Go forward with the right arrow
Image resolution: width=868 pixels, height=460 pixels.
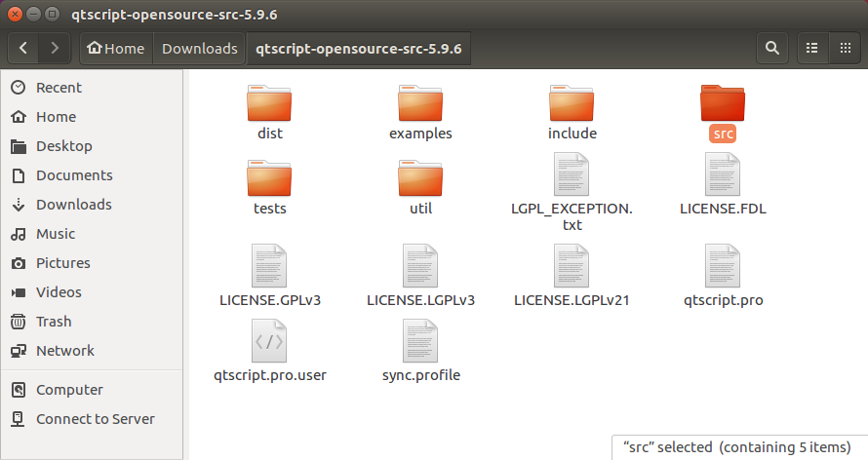pos(55,48)
